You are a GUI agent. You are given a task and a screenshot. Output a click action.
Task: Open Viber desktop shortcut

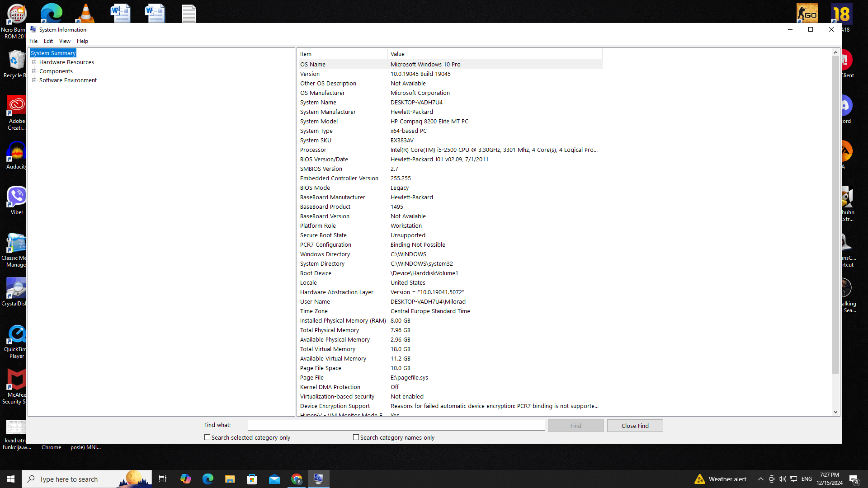17,201
